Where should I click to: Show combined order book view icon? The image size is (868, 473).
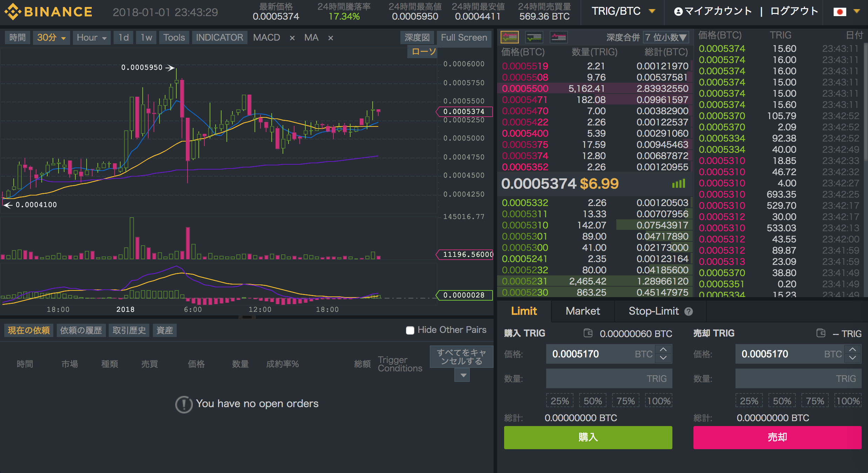point(510,37)
